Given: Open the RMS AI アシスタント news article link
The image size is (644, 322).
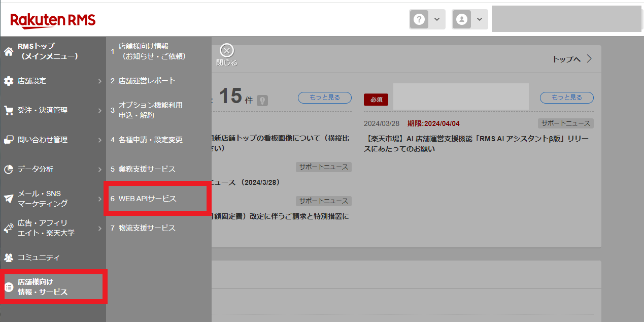Looking at the screenshot, I should coord(476,143).
